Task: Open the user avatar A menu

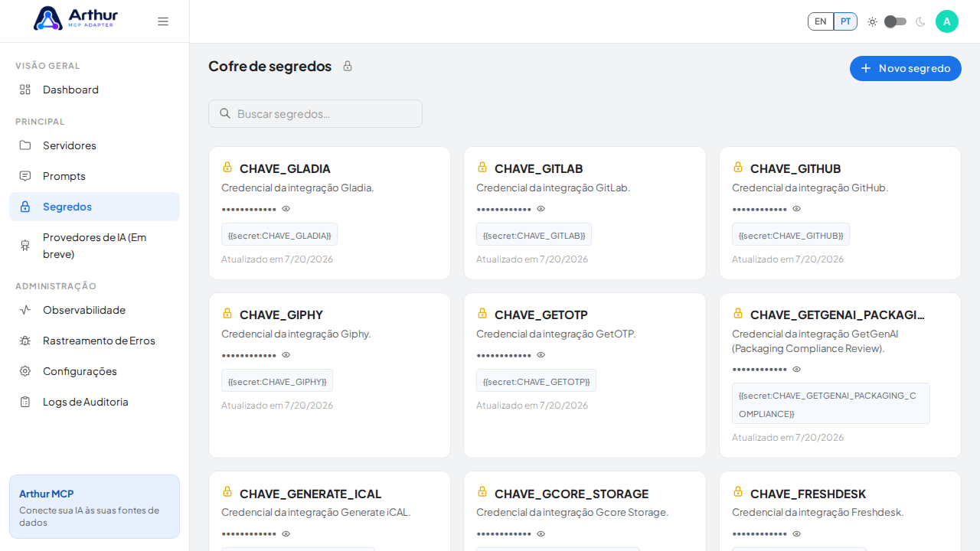Action: click(x=947, y=21)
